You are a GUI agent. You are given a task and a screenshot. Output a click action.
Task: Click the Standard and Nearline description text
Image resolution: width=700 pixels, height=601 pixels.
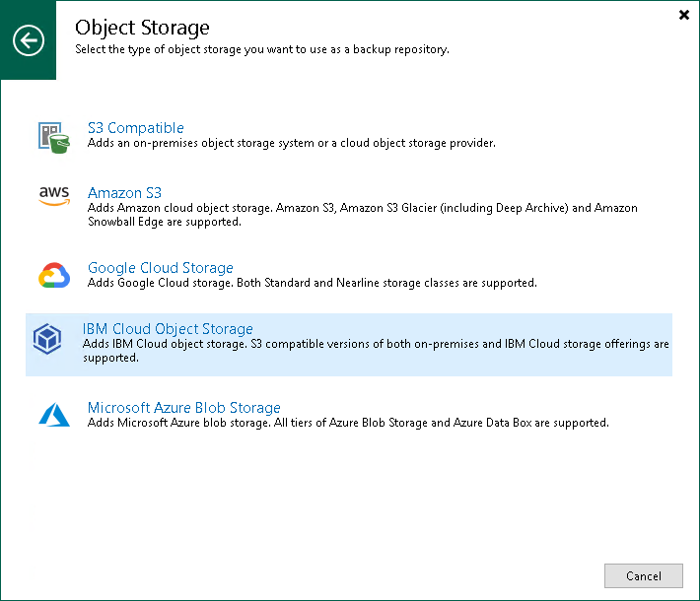[x=312, y=283]
